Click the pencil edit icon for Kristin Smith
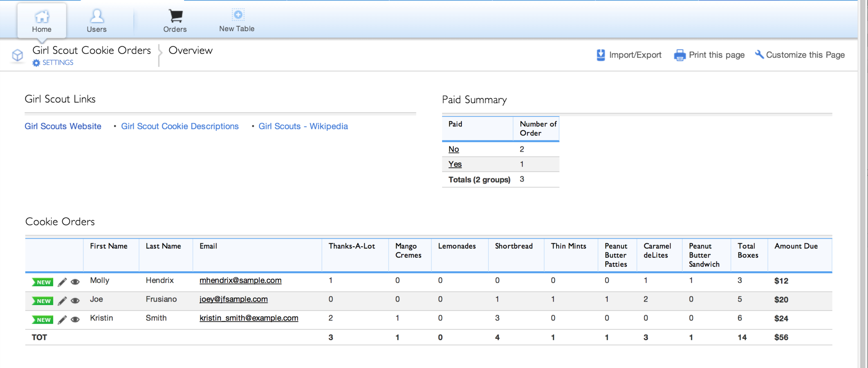 (62, 320)
